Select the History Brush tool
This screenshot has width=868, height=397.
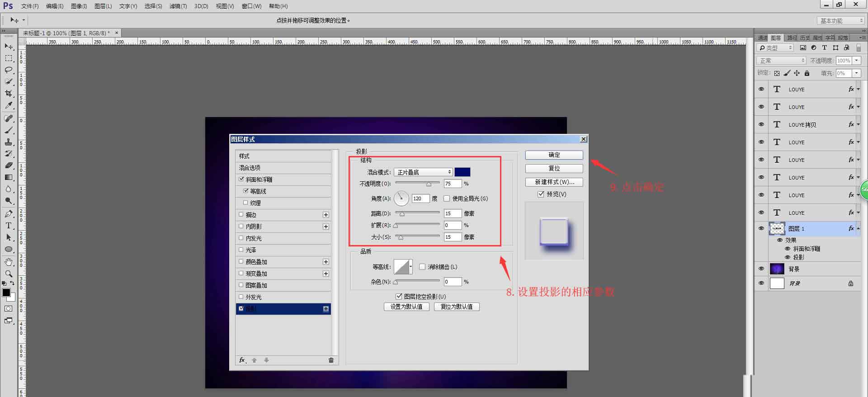pos(9,154)
